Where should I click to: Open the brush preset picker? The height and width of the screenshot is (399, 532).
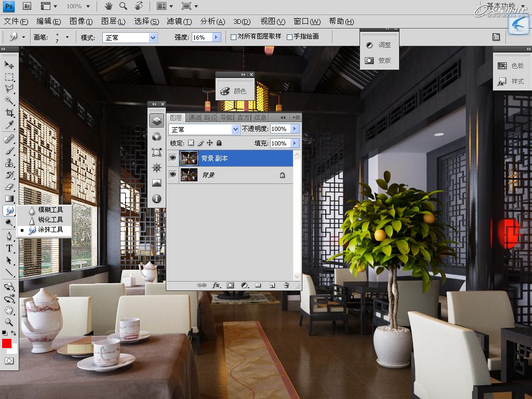click(x=67, y=37)
